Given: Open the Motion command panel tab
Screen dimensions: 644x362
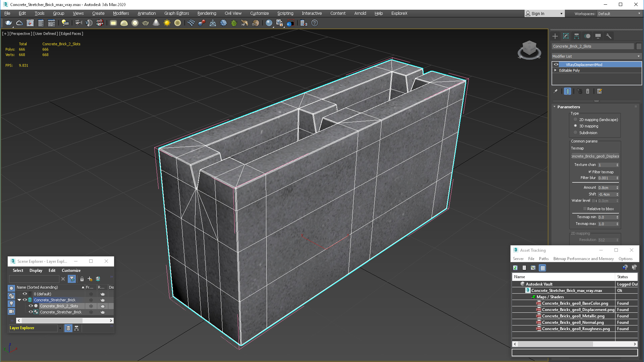Looking at the screenshot, I should point(587,36).
